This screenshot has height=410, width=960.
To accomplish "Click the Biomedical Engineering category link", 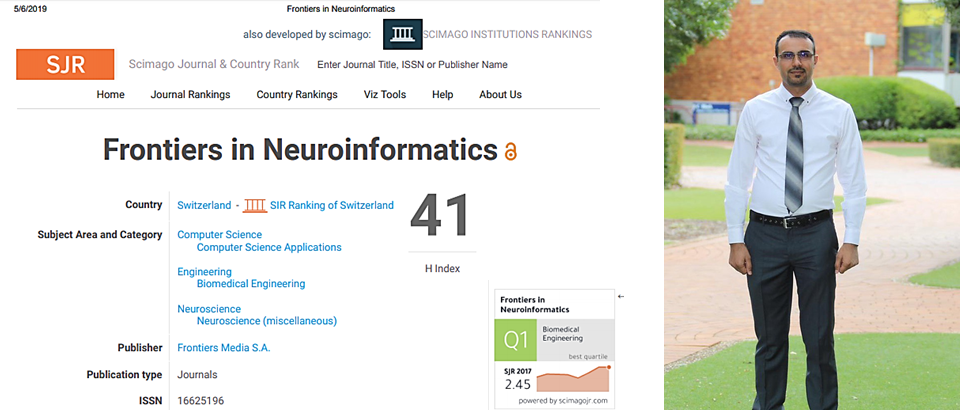I will point(251,284).
